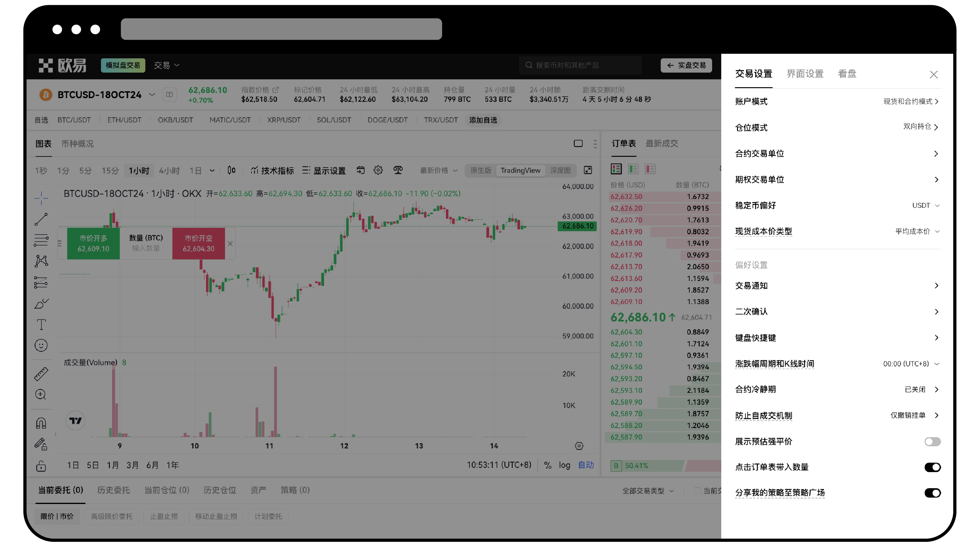This screenshot has width=980, height=552.
Task: Select combined buy/sell order book view icon
Action: pyautogui.click(x=616, y=169)
